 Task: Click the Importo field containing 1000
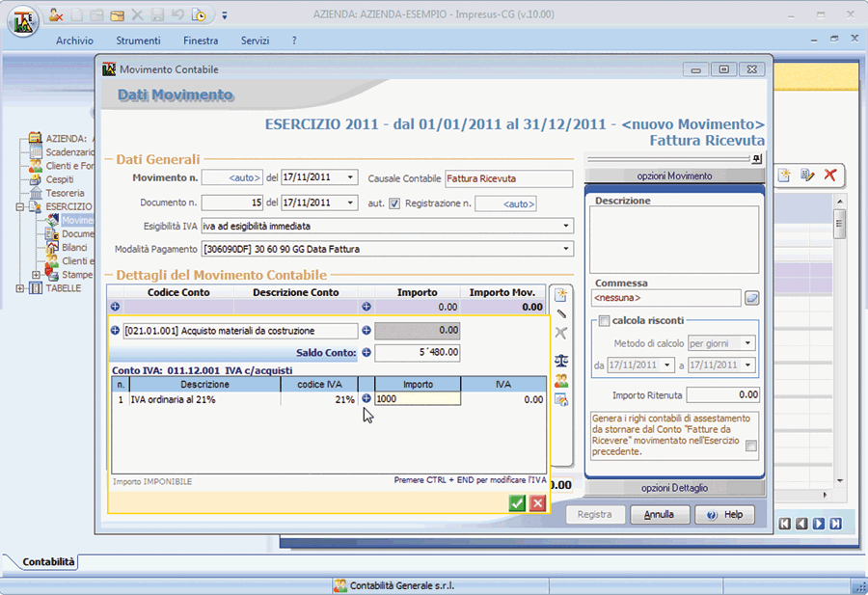click(418, 398)
